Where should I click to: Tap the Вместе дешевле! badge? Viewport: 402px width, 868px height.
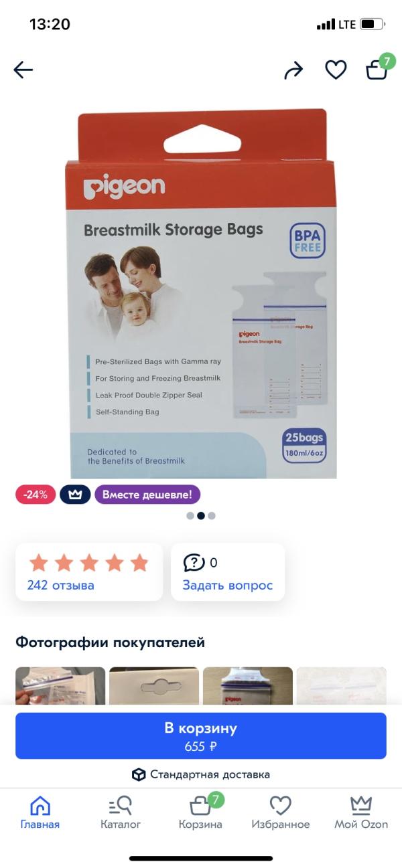tap(147, 495)
